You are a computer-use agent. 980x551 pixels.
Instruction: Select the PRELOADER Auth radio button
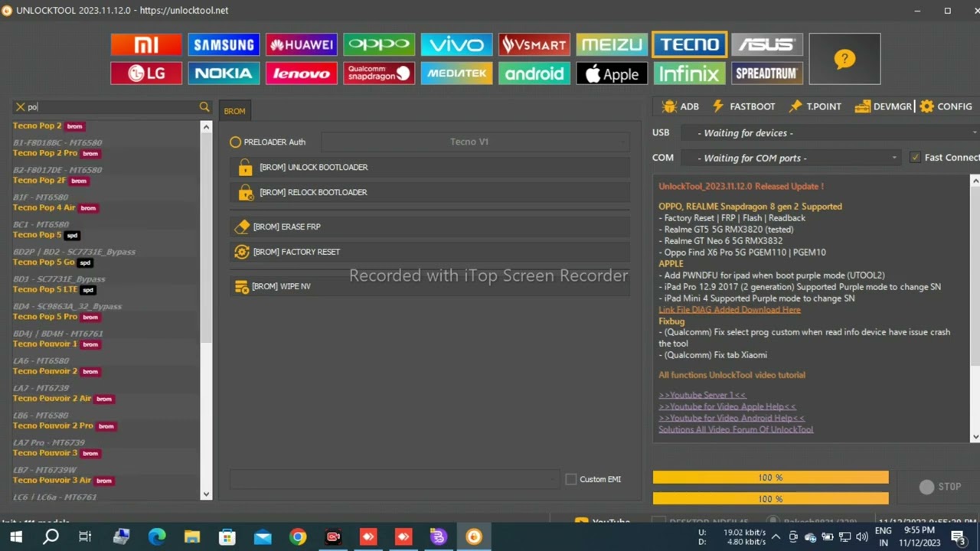236,142
